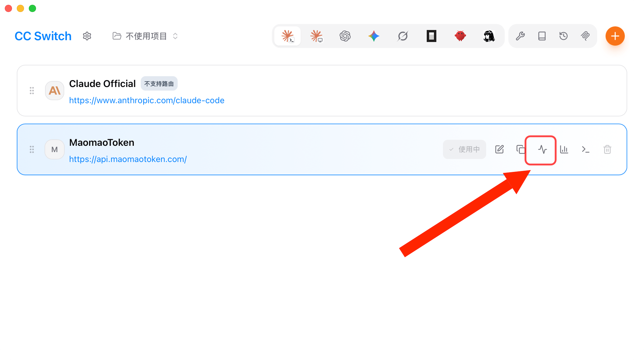
Task: Open the history clock panel
Action: pyautogui.click(x=564, y=36)
